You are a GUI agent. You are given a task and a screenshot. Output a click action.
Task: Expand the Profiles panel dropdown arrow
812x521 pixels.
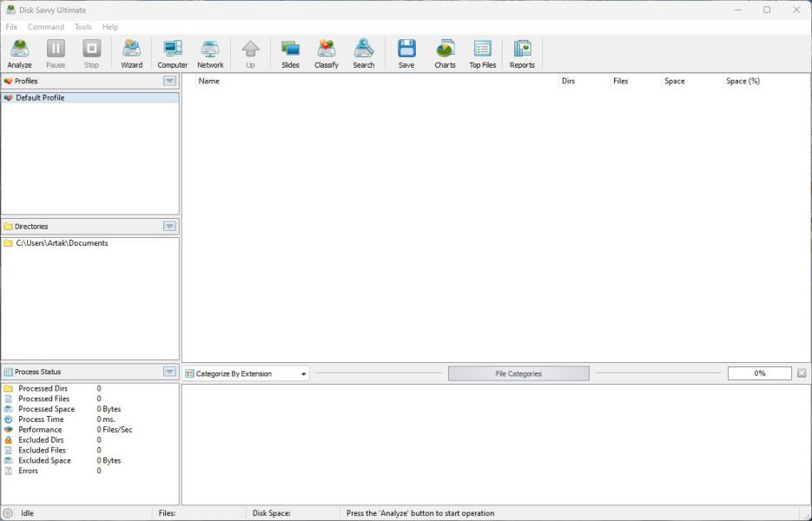pos(170,81)
